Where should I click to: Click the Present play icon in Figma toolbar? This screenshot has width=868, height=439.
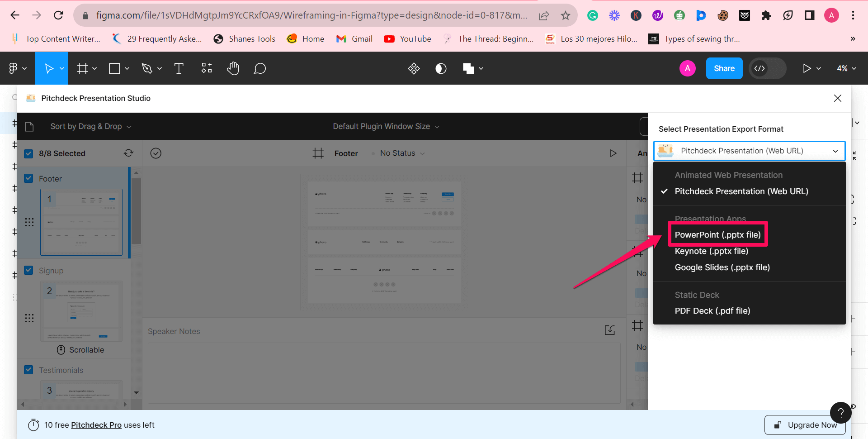coord(807,68)
